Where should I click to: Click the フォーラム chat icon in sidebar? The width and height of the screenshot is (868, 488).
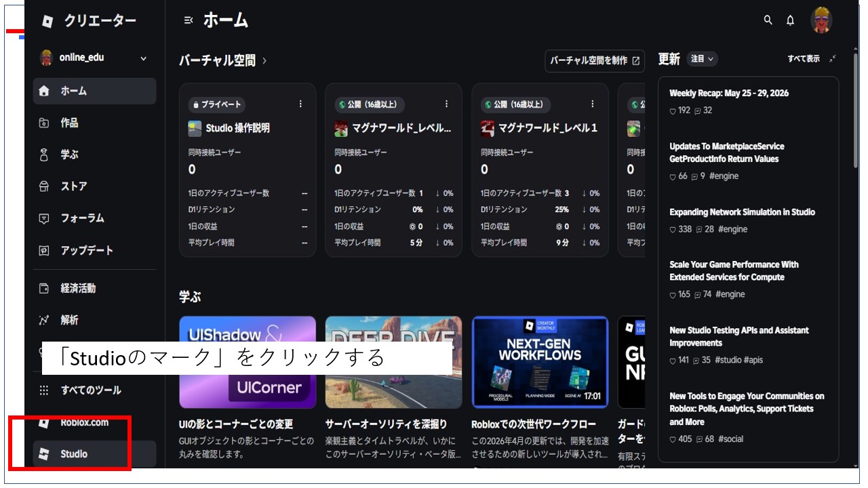(x=44, y=218)
